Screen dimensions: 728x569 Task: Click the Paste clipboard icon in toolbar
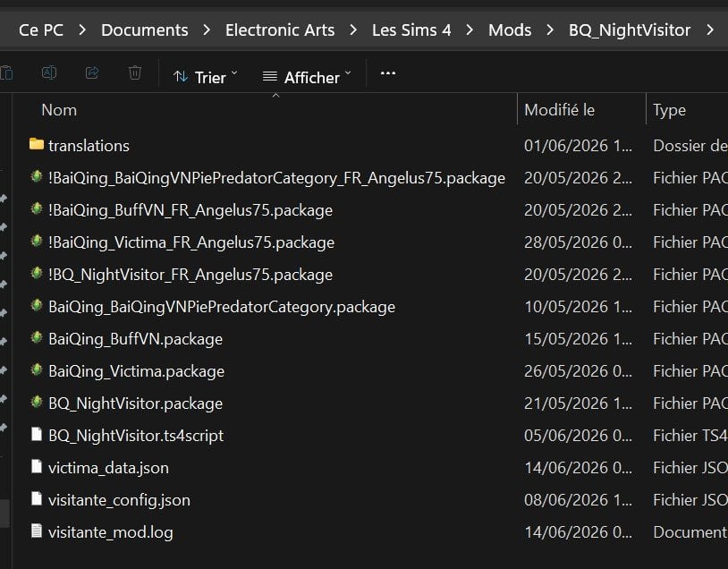pos(6,73)
